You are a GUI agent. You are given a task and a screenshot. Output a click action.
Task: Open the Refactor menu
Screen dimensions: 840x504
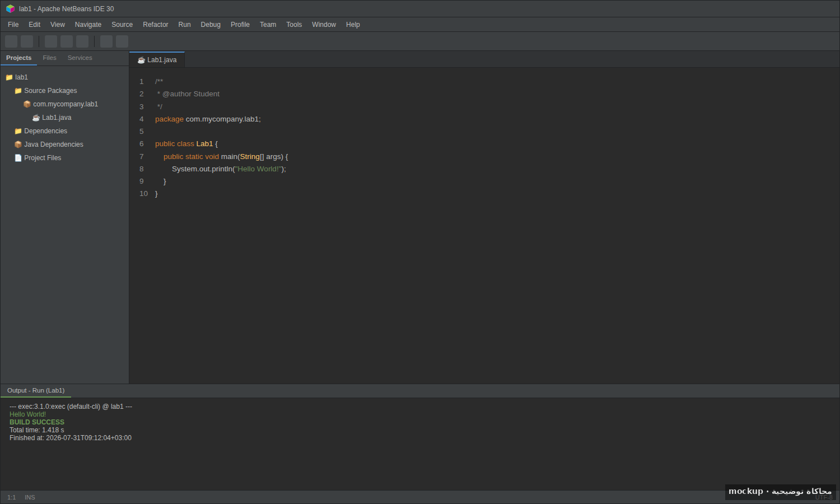(x=156, y=25)
